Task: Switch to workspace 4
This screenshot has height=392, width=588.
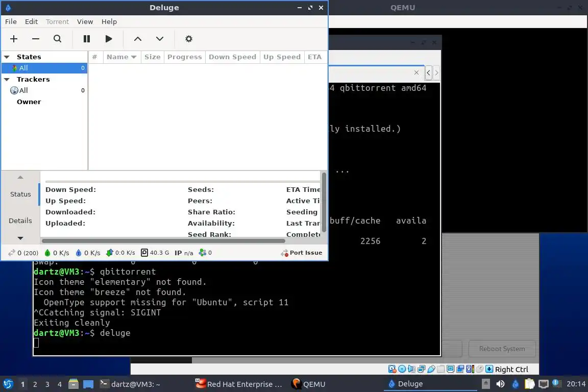Action: [60, 384]
